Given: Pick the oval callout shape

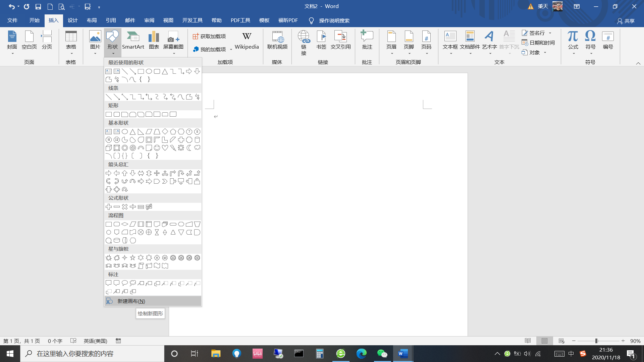Looking at the screenshot, I should (125, 283).
